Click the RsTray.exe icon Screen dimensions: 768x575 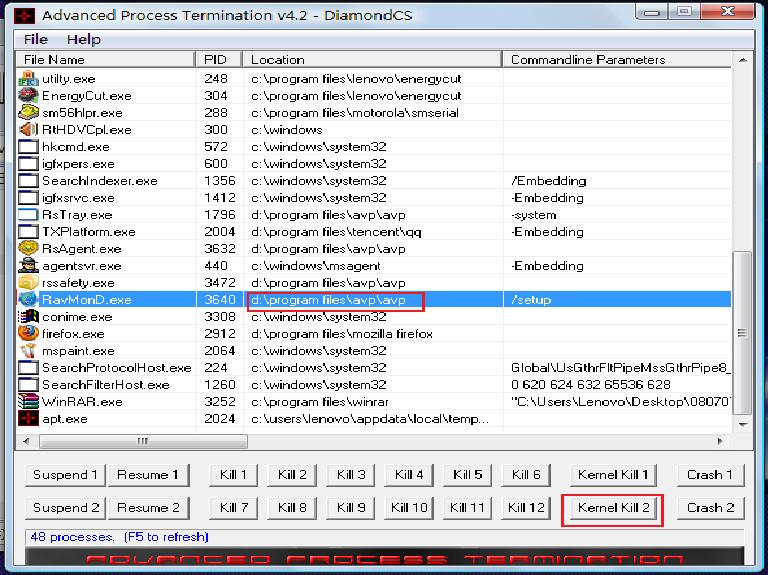28,215
